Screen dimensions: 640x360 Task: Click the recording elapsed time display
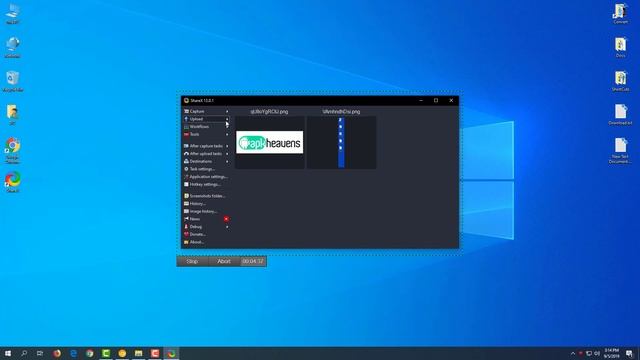coord(253,261)
